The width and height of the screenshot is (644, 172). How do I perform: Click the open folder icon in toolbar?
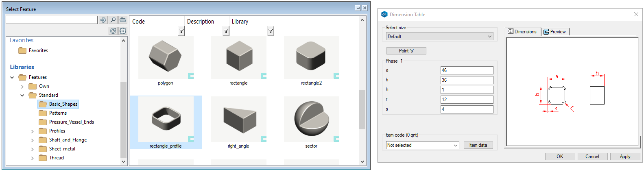coord(123,20)
